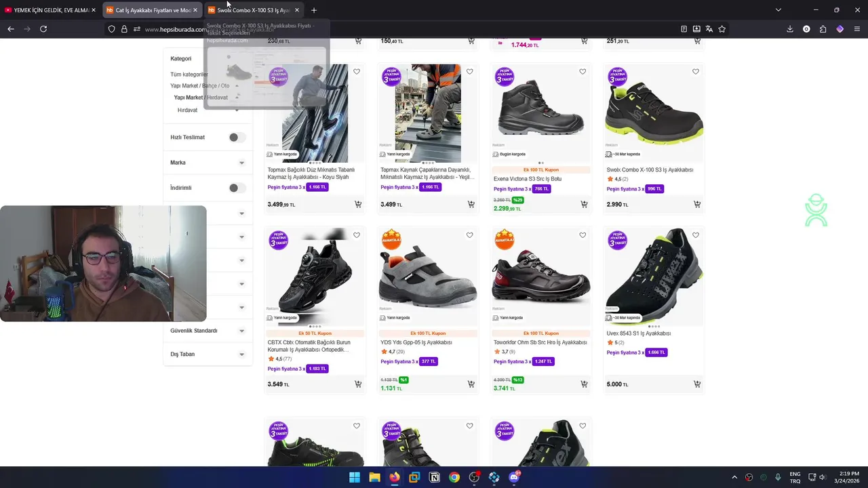Add Topmax Koyu Siyah shoe to cart
Image resolution: width=868 pixels, height=488 pixels.
358,204
